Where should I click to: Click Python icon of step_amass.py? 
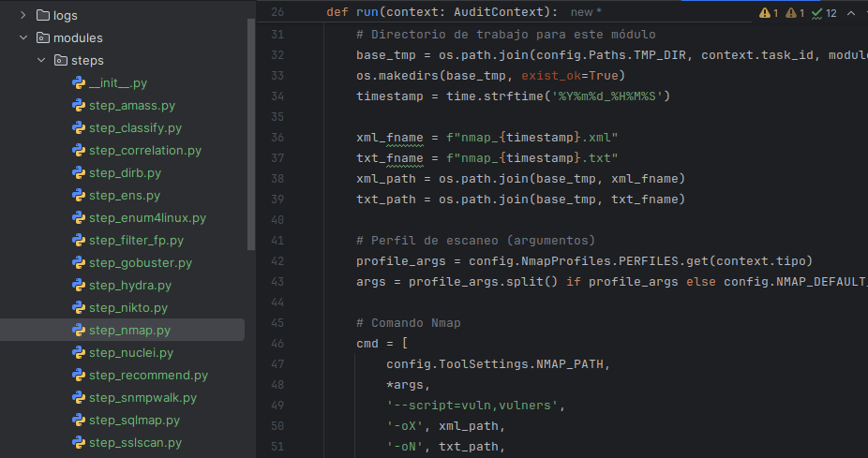[x=79, y=105]
